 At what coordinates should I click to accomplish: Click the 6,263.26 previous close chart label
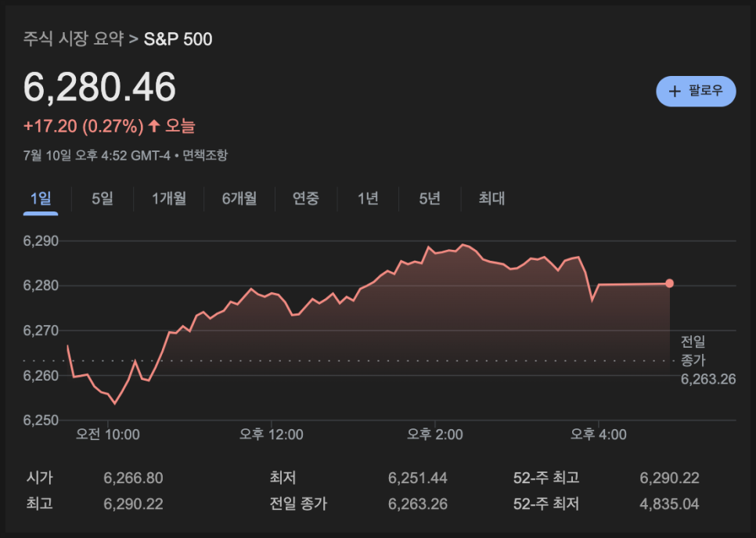click(x=708, y=379)
